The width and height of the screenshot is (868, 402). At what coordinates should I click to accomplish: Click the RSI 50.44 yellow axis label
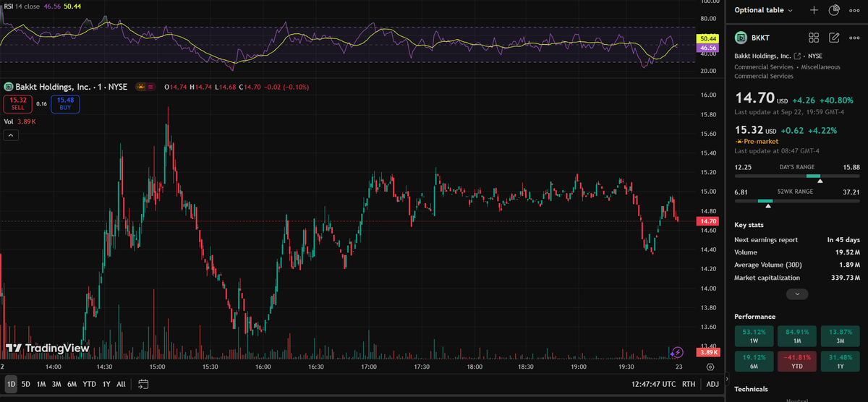point(709,38)
